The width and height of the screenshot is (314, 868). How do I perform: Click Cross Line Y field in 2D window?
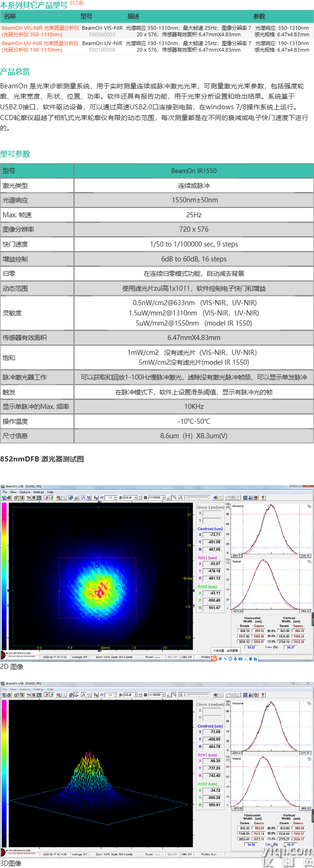click(212, 521)
